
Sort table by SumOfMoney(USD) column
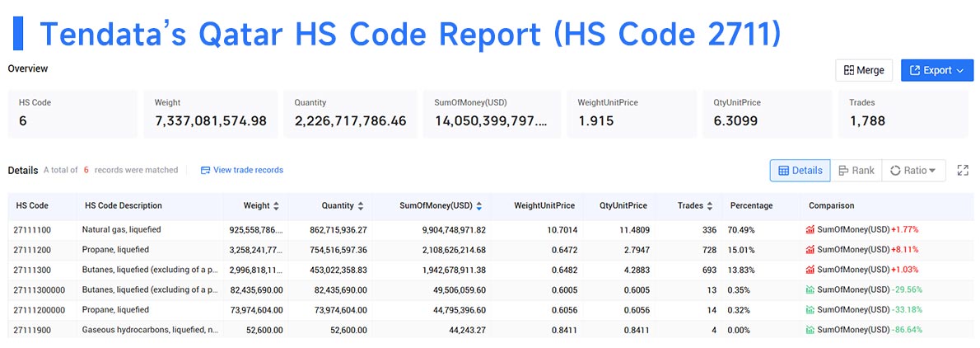point(478,205)
